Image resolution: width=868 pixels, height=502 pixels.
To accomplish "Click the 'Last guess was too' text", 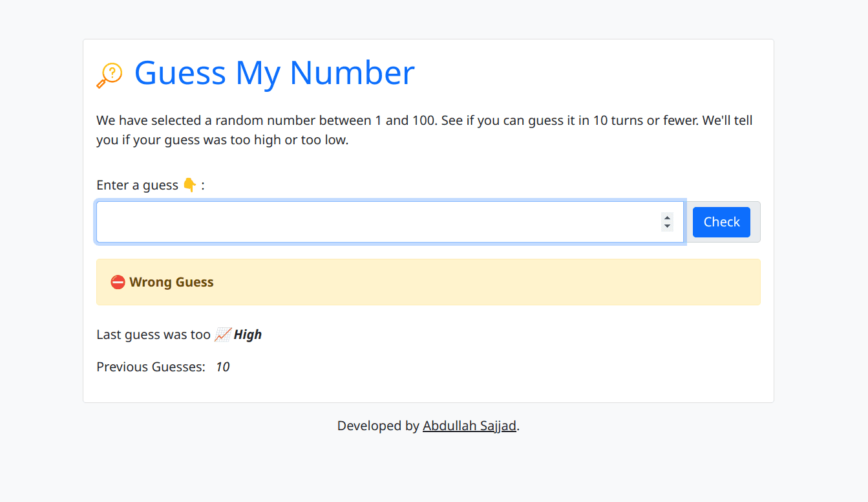I will pyautogui.click(x=153, y=335).
